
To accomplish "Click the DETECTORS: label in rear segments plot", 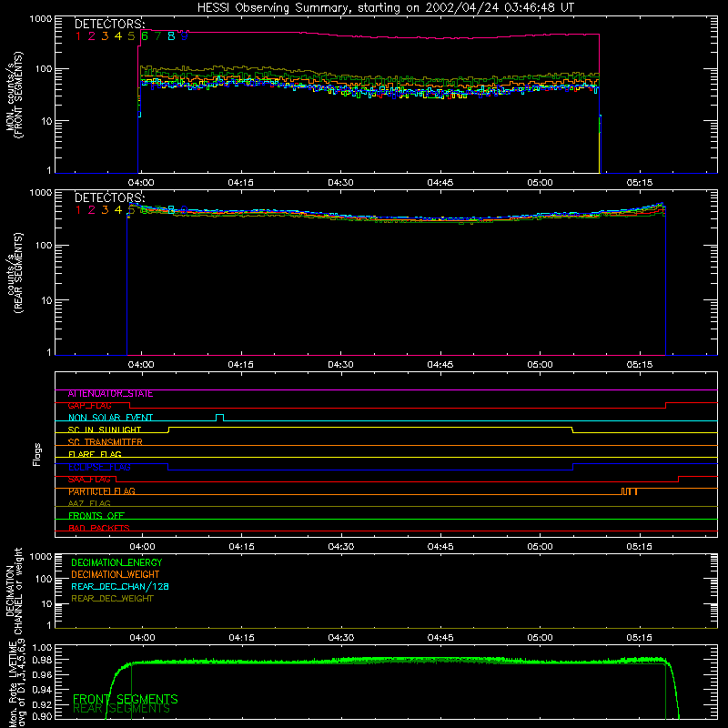I will click(x=109, y=197).
